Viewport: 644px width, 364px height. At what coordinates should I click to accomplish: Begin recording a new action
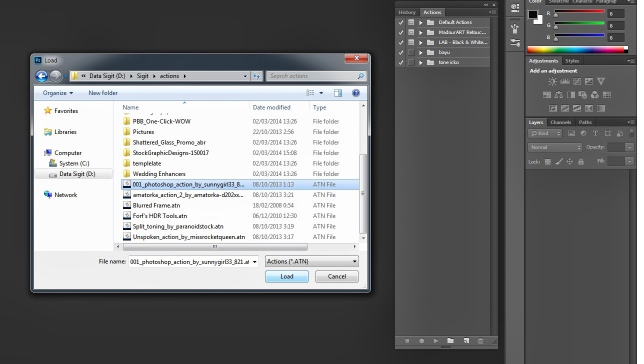point(421,341)
